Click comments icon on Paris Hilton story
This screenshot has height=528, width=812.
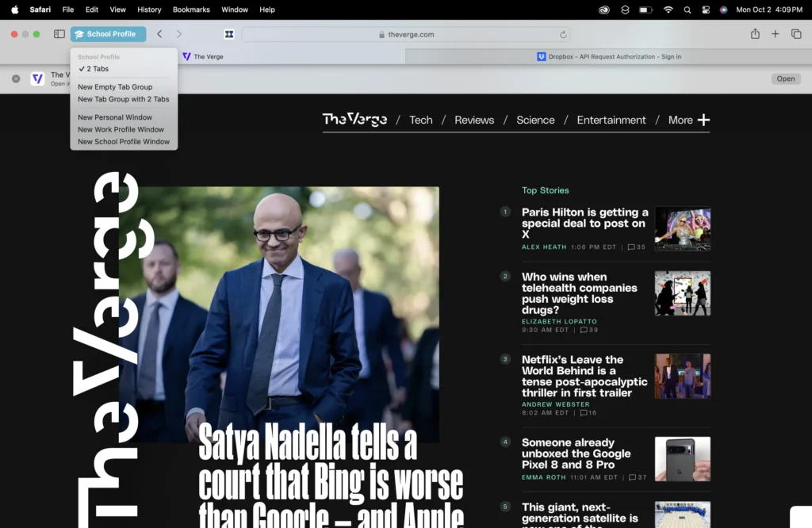[x=631, y=247]
